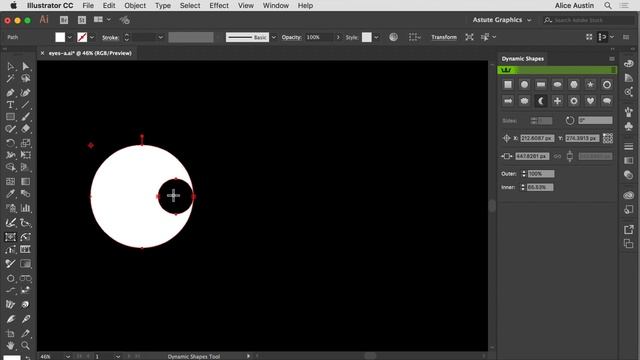
Task: Open Recolor Artwork in control bar
Action: click(393, 37)
